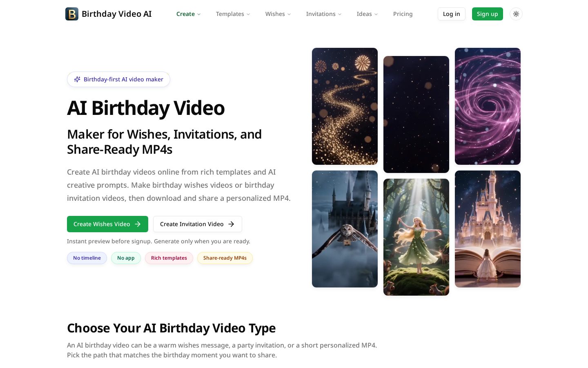
Task: Open the golden sparkle trail fireworks thumbnail
Action: point(345,106)
